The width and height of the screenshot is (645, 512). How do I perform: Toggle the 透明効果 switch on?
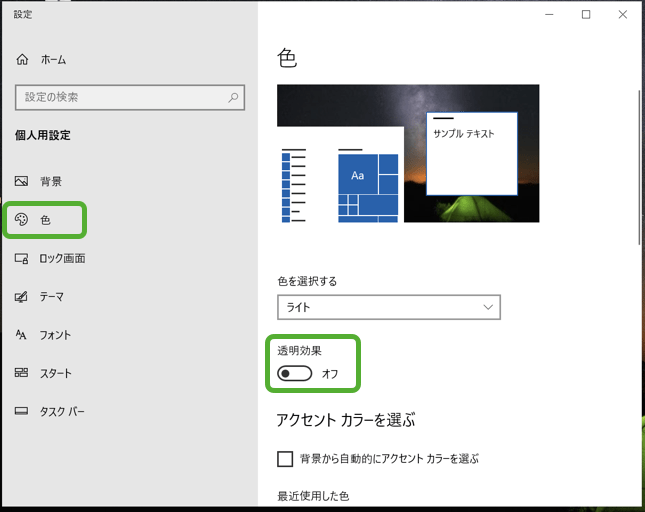pos(295,374)
